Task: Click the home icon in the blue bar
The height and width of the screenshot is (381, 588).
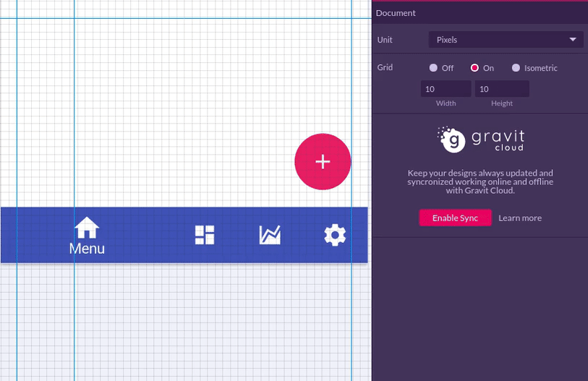Action: pyautogui.click(x=87, y=228)
